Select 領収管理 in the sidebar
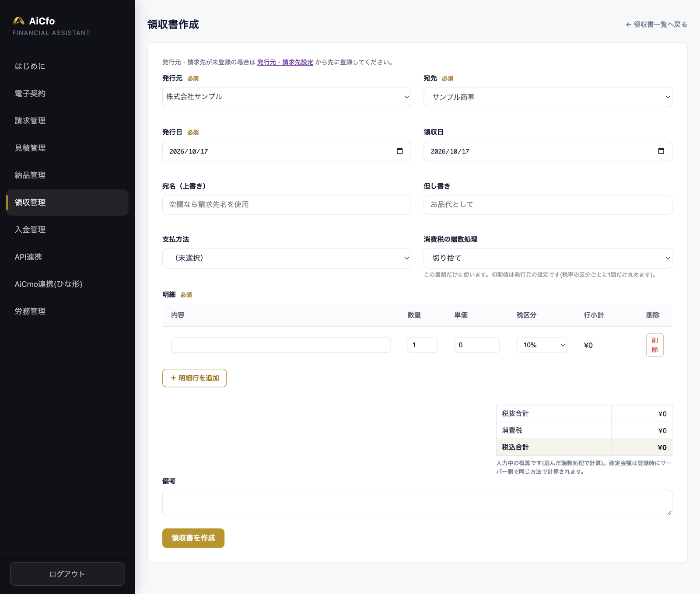The width and height of the screenshot is (700, 594). click(x=67, y=203)
